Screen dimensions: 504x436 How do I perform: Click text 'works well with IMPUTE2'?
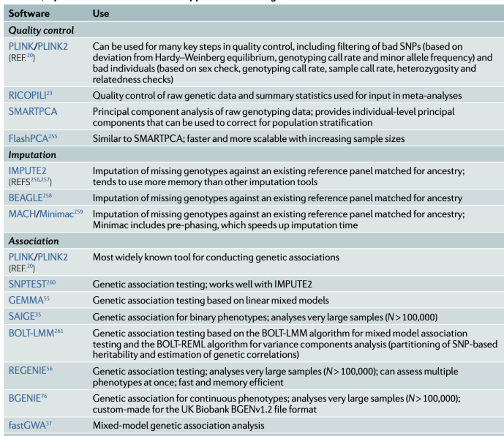coord(261,284)
